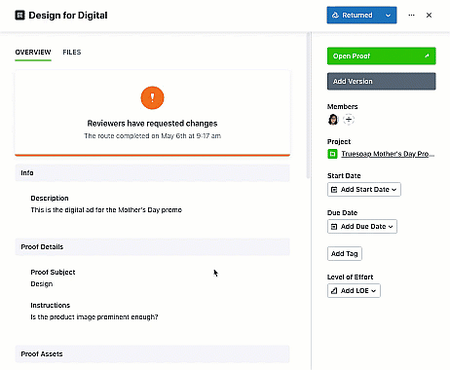Screen dimensions: 450x370
Task: Click 'Reviewers have requested changes' heading
Action: [x=152, y=123]
